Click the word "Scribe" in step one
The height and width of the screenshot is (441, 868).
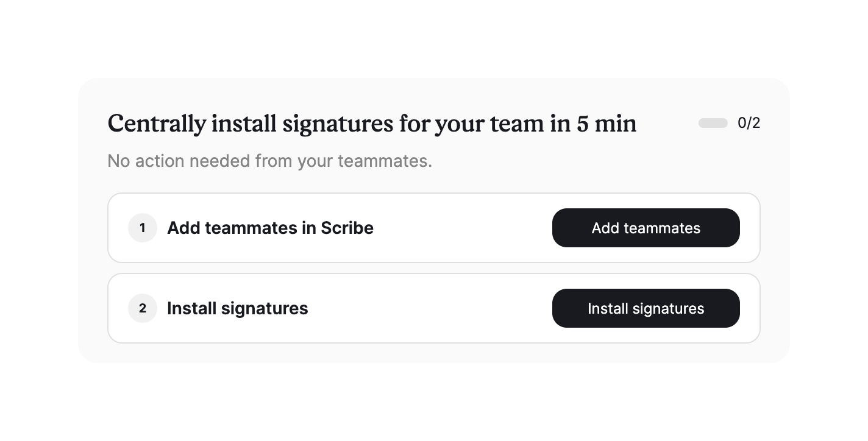[347, 228]
